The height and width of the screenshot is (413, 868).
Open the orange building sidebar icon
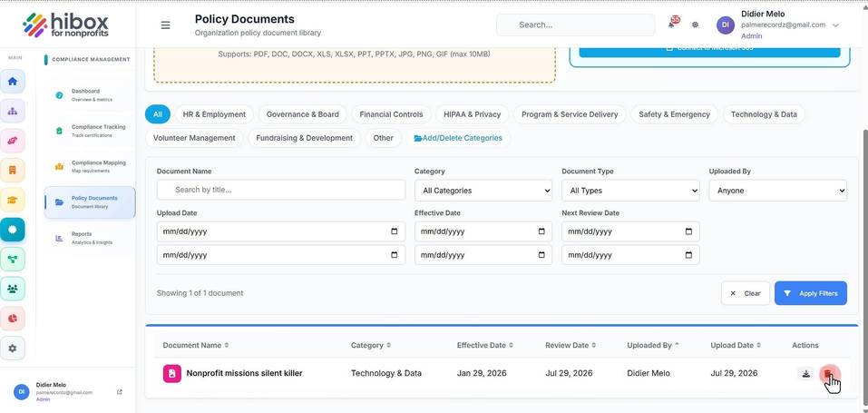(12, 170)
